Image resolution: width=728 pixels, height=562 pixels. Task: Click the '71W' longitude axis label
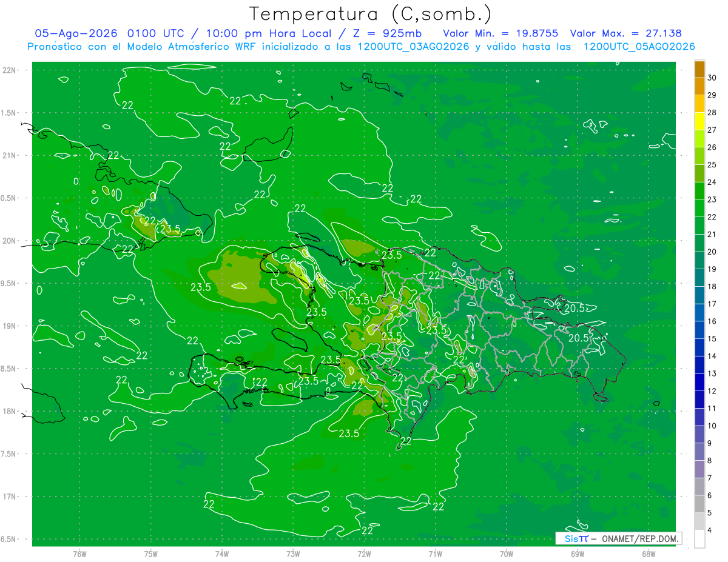pos(435,554)
